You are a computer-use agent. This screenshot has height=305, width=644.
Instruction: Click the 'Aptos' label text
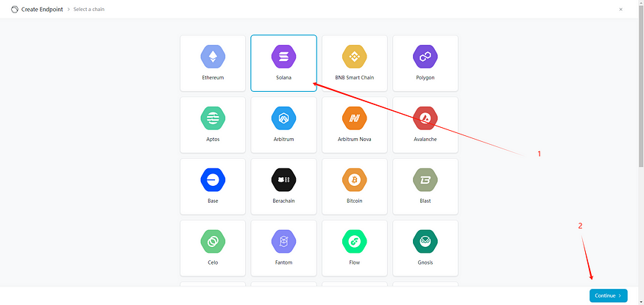(x=213, y=140)
